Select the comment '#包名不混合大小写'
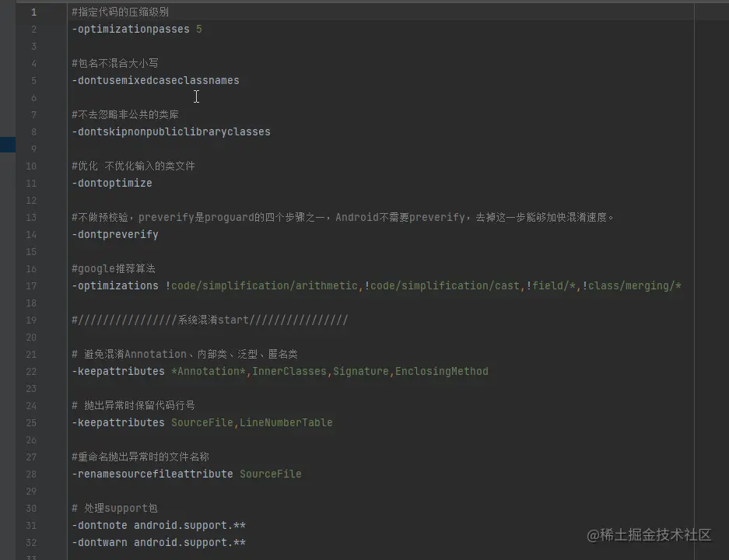This screenshot has height=560, width=729. 115,63
